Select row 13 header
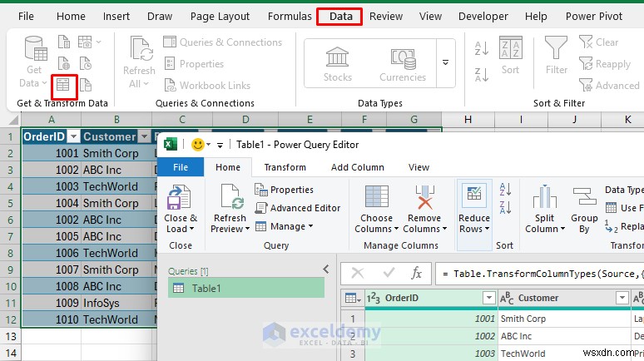This screenshot has width=644, height=361. (11, 336)
